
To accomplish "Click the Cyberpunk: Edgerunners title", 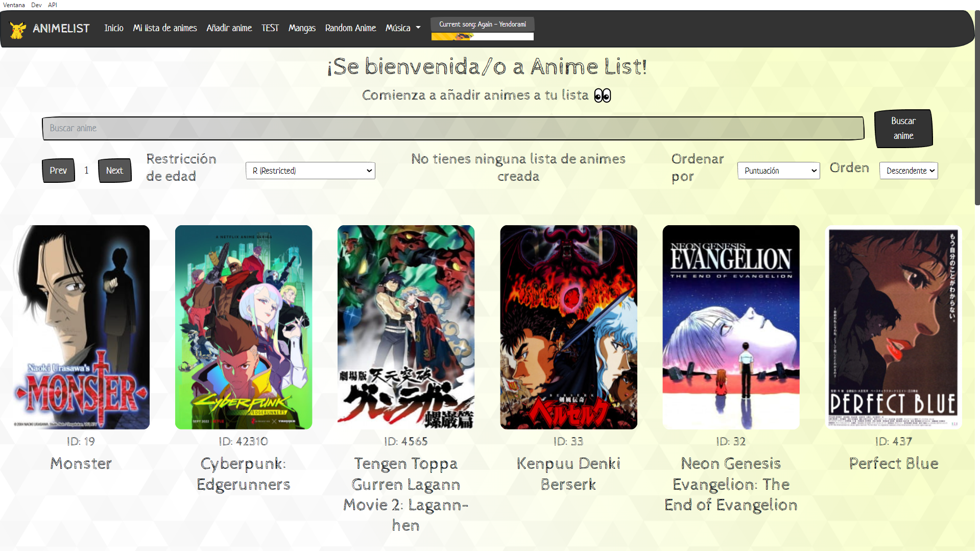I will 244,474.
